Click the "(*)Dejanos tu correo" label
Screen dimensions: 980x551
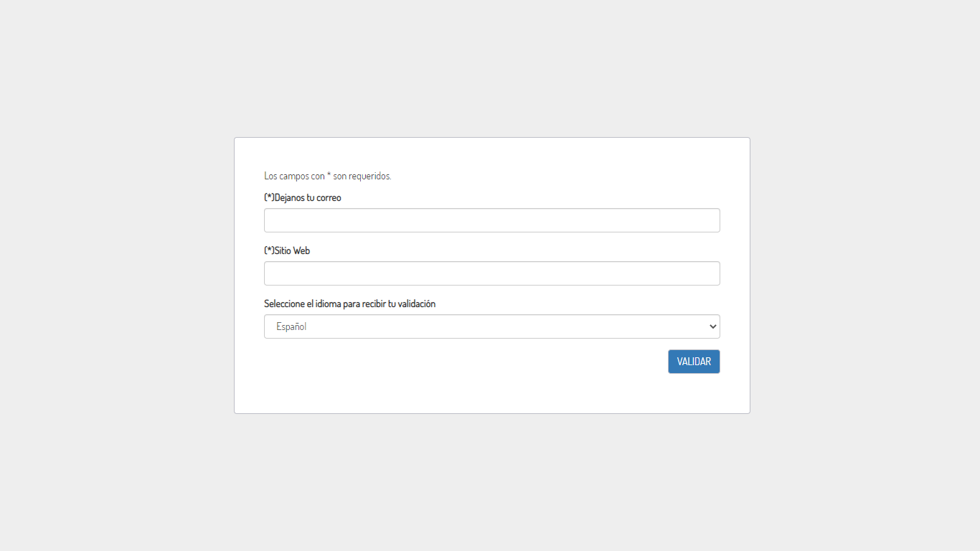coord(303,197)
